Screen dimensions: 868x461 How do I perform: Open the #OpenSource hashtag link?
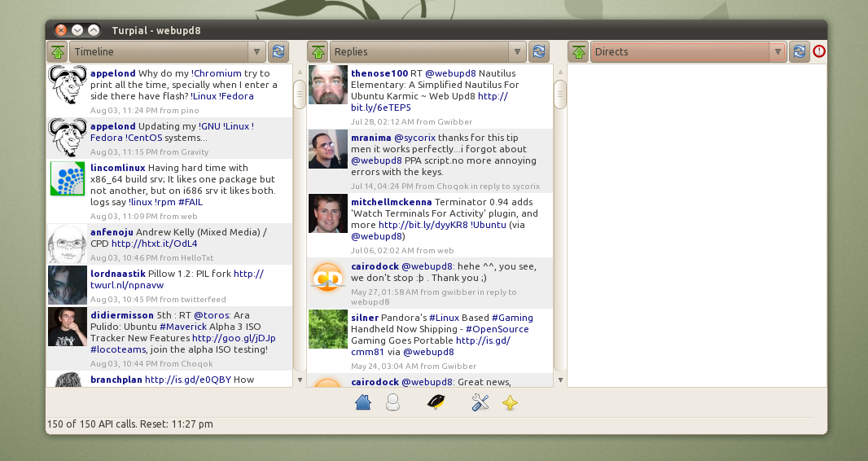(x=498, y=329)
